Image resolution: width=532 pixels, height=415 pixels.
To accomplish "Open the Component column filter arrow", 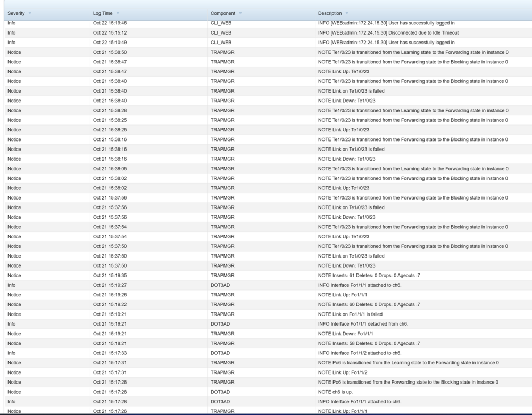I will pyautogui.click(x=240, y=13).
